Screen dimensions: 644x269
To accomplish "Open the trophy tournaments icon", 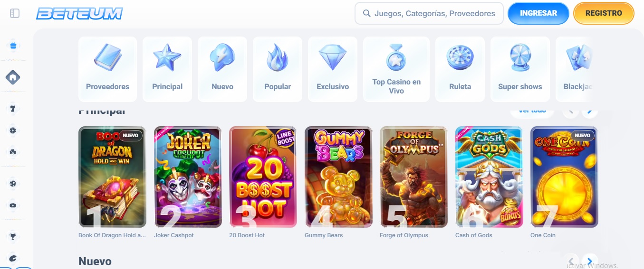I will click(13, 236).
